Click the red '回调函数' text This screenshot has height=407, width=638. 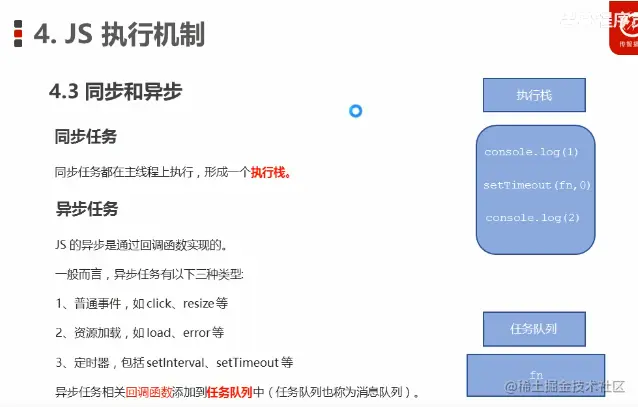point(149,392)
